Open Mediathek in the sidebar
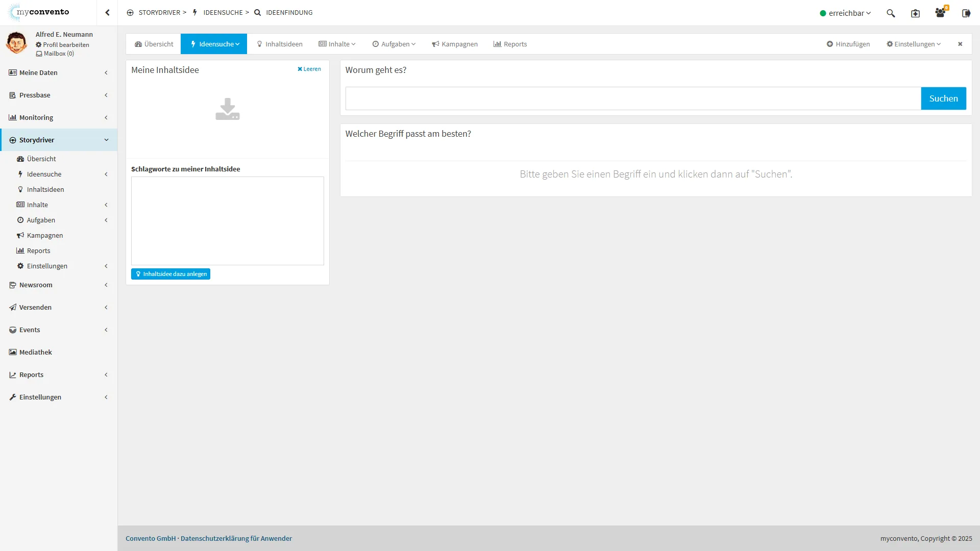This screenshot has width=980, height=551. pos(36,352)
